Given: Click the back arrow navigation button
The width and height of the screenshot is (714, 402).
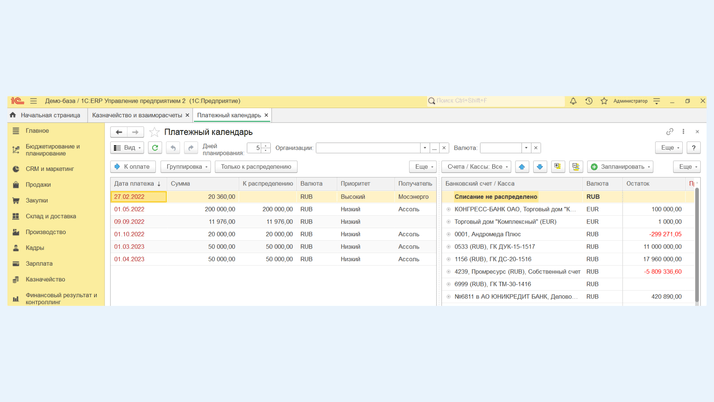Looking at the screenshot, I should click(x=119, y=132).
